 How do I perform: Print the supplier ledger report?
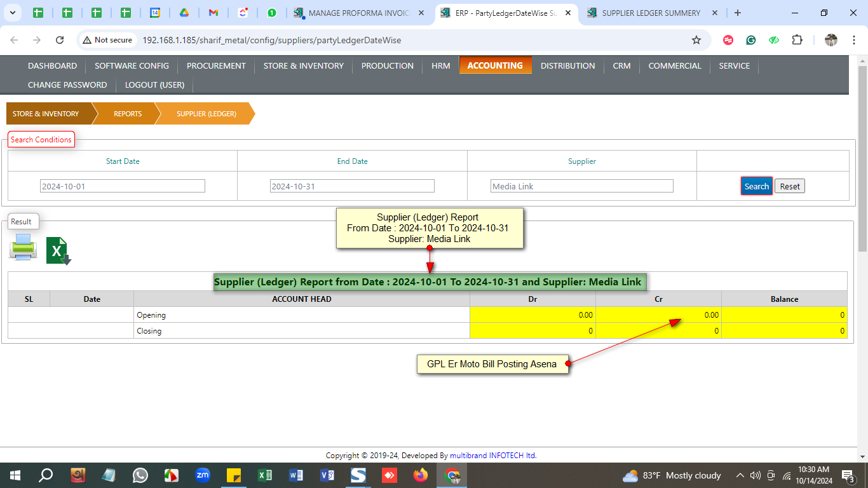(x=24, y=247)
